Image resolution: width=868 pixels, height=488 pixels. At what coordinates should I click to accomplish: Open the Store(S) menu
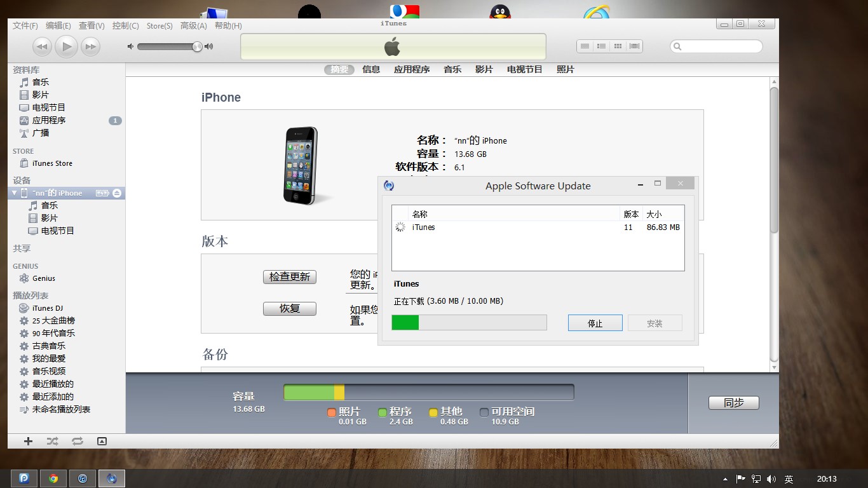pos(159,25)
